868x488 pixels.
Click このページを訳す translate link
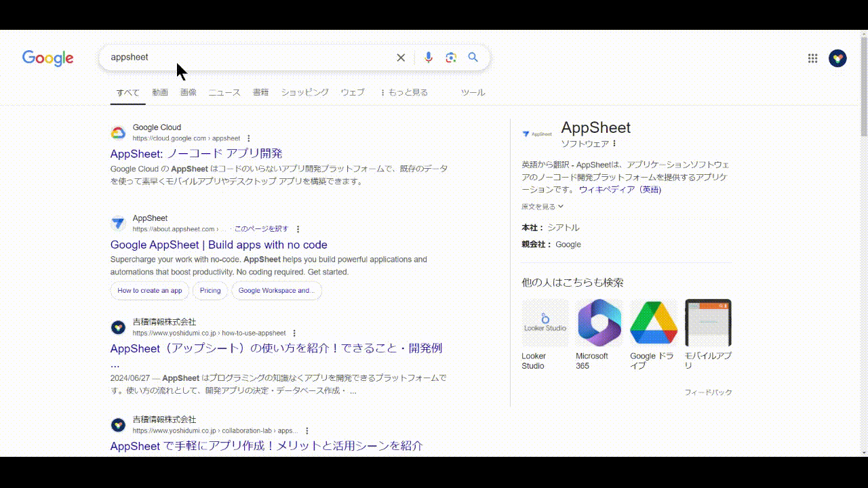point(261,229)
